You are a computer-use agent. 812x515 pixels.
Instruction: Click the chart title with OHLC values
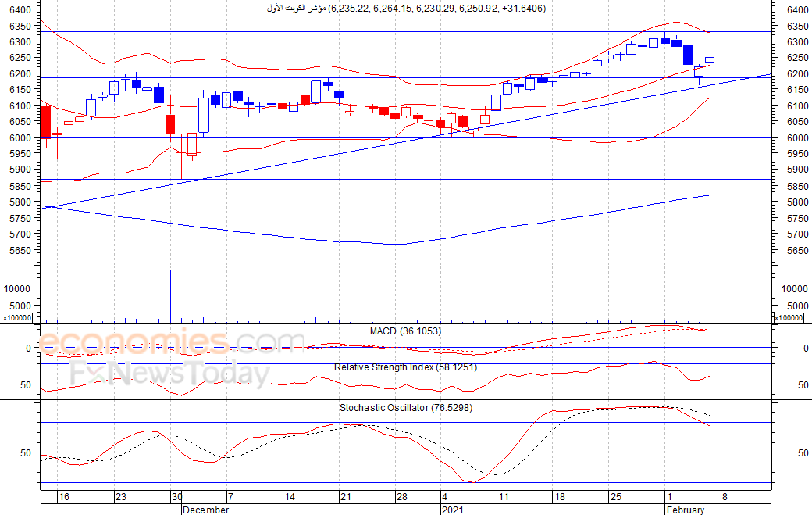tap(407, 9)
